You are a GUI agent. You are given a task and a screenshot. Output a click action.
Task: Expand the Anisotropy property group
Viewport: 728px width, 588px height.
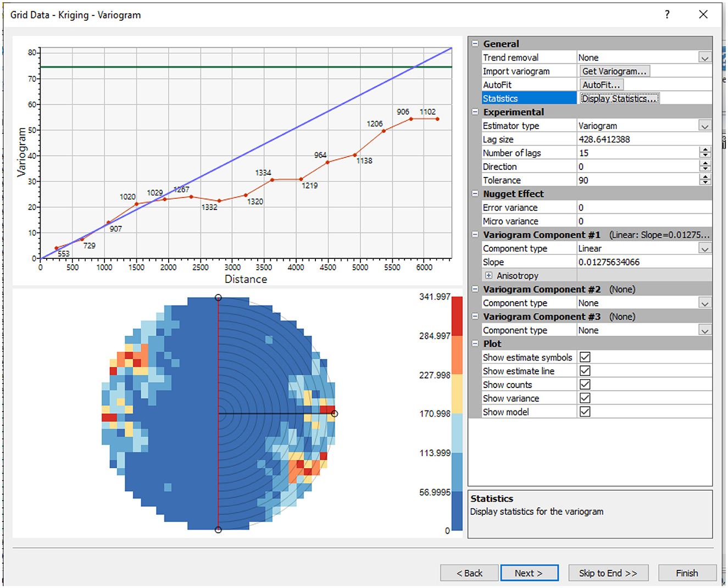(x=488, y=276)
